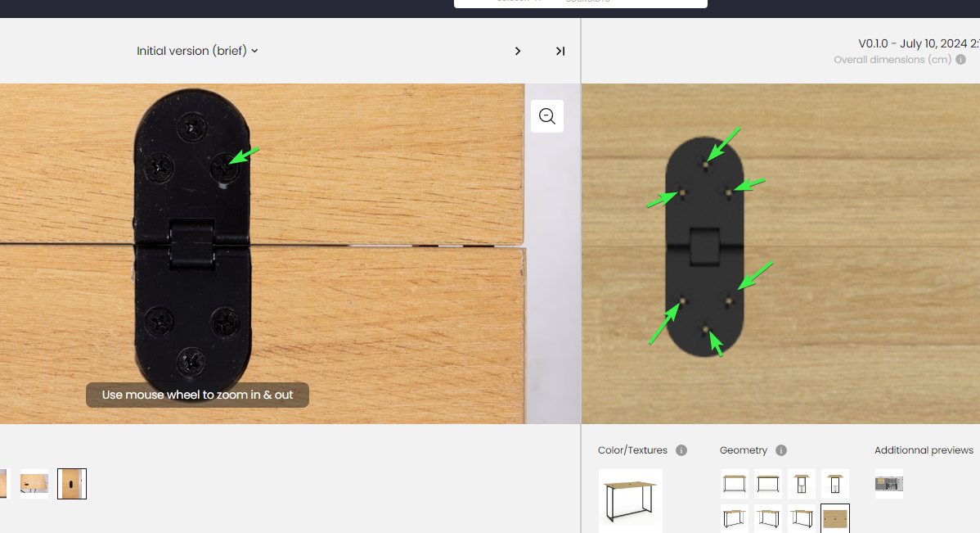980x533 pixels.
Task: Go to the next version with the chevron arrow
Action: pos(518,52)
